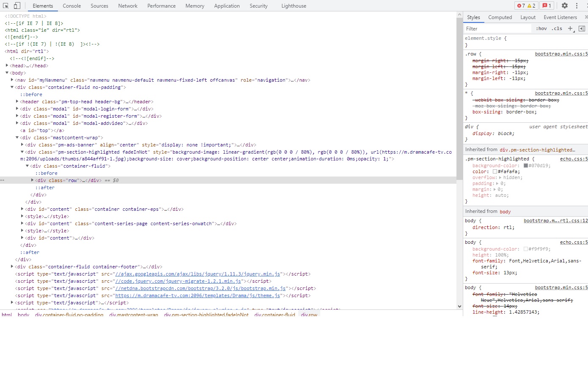The height and width of the screenshot is (367, 588).
Task: Toggle the device toolbar icon
Action: pos(17,6)
